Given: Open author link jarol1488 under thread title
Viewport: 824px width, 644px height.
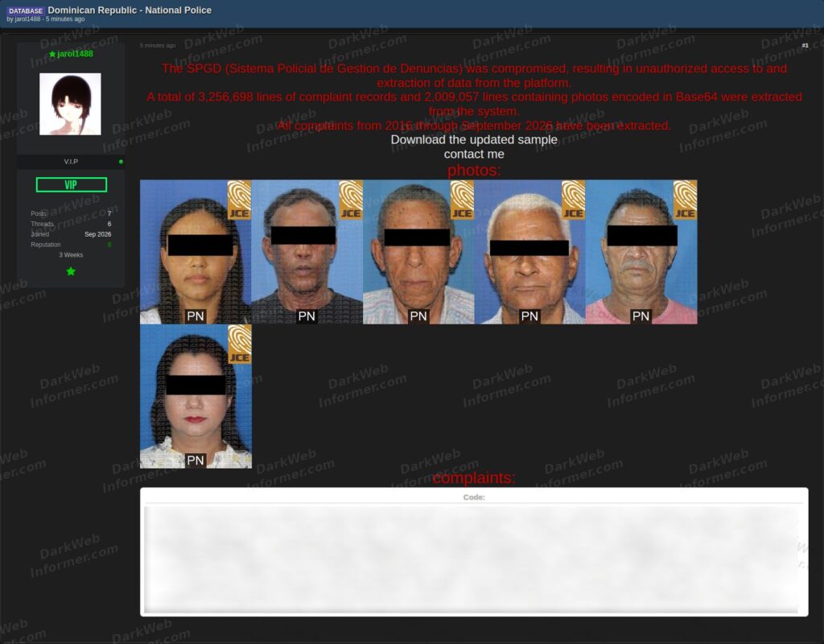Looking at the screenshot, I should coord(27,19).
